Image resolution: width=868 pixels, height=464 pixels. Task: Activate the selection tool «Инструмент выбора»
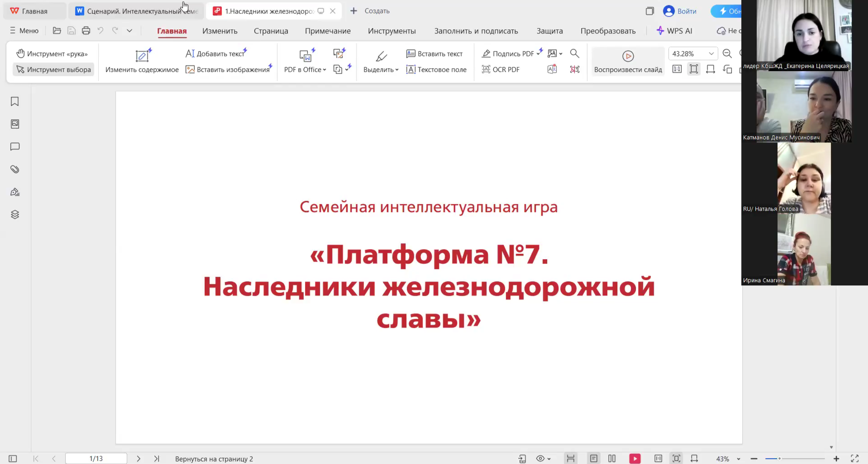[53, 69]
